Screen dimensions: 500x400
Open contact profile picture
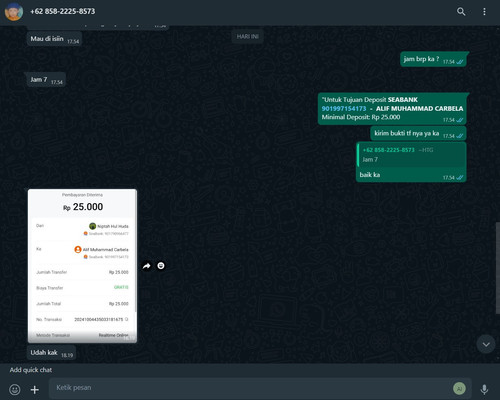[x=14, y=12]
